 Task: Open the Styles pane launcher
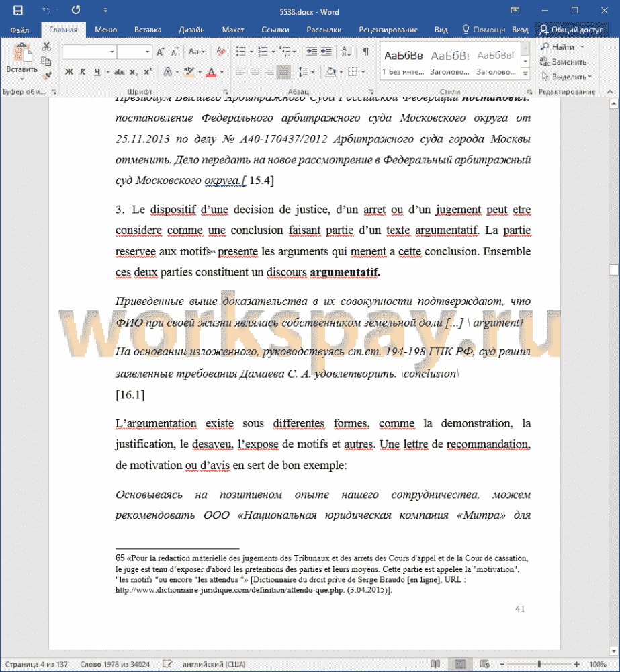pyautogui.click(x=529, y=91)
